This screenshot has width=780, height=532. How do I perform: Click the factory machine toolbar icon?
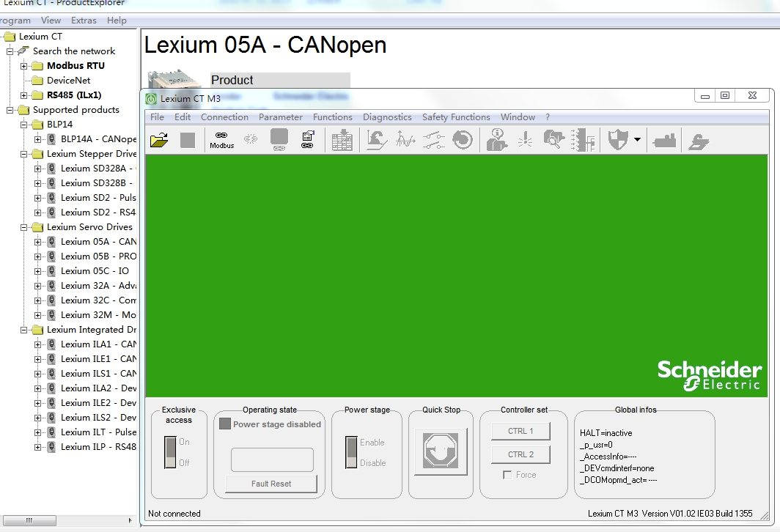point(665,141)
